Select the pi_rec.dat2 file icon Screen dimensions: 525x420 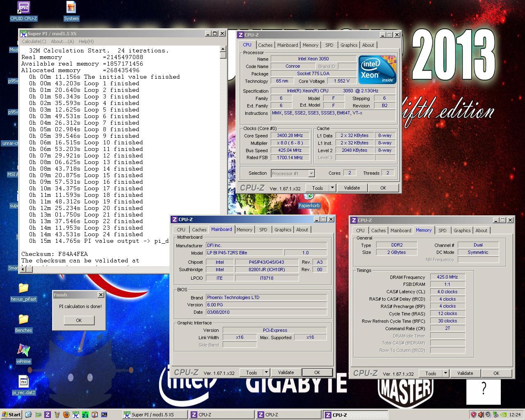[x=23, y=385]
